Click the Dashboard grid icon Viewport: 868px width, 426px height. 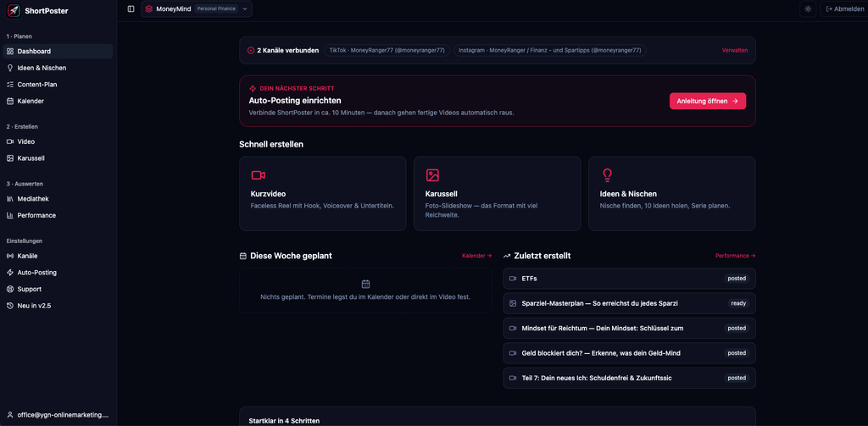click(x=10, y=52)
